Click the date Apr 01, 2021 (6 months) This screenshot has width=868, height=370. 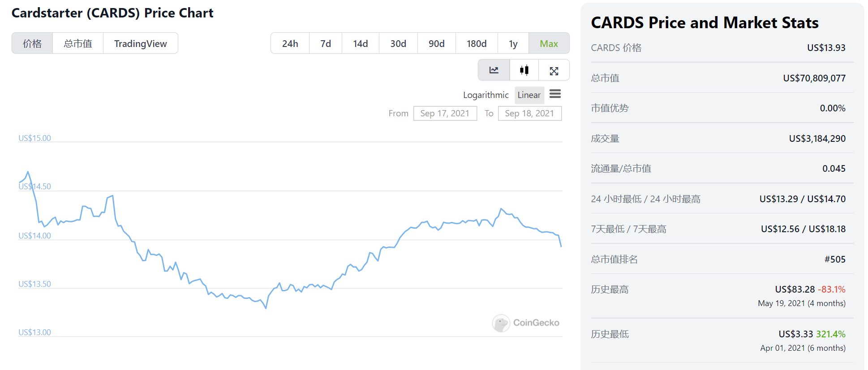click(803, 348)
